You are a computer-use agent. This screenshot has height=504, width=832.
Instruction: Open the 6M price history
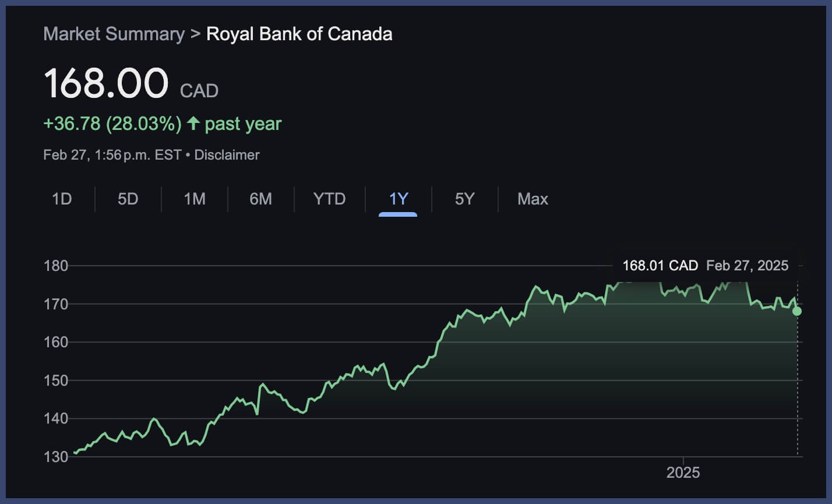point(261,199)
